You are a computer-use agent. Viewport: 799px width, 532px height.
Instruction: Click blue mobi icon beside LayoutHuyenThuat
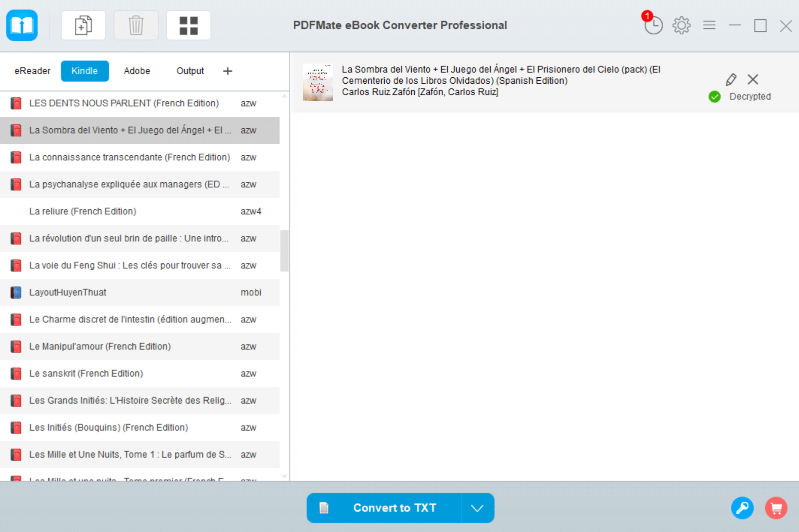(16, 293)
